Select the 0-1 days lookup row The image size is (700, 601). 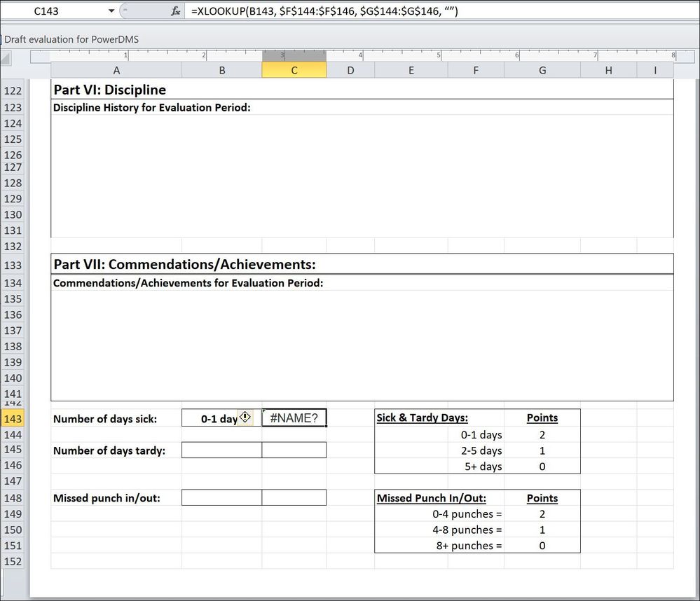pyautogui.click(x=481, y=434)
